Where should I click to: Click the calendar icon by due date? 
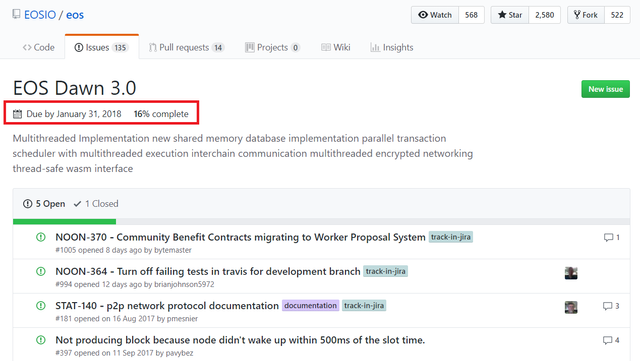(17, 114)
